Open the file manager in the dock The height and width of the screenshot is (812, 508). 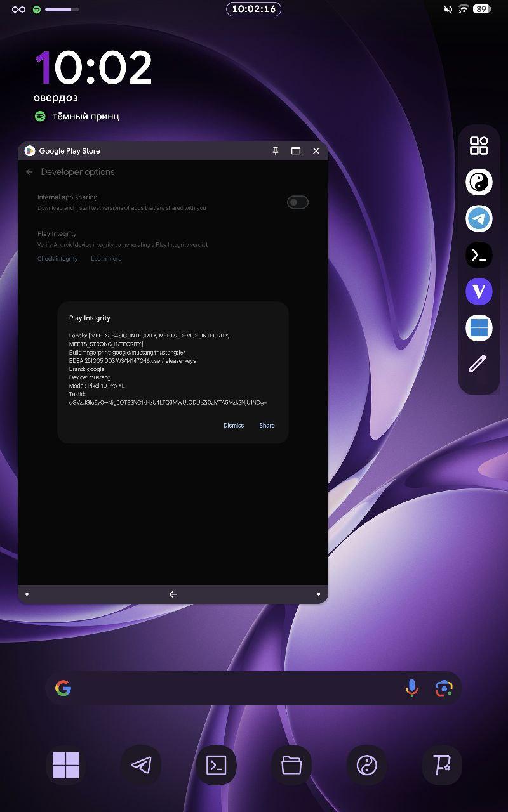tap(291, 765)
